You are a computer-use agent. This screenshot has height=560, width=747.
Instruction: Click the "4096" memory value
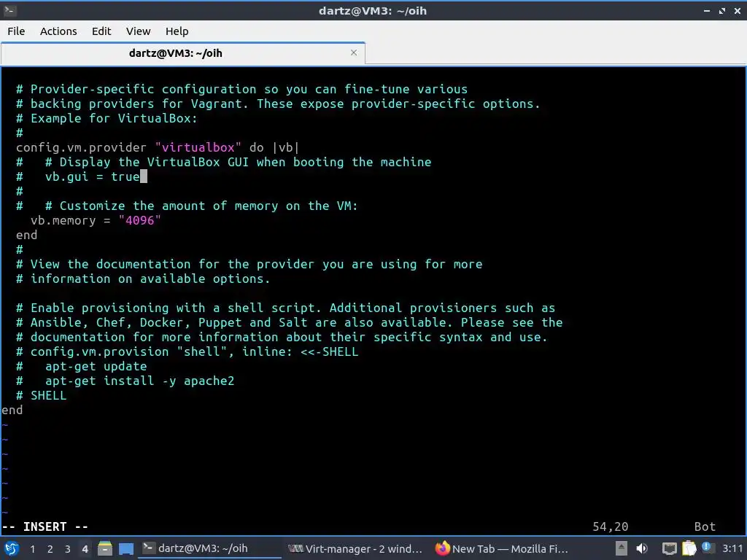click(x=139, y=220)
